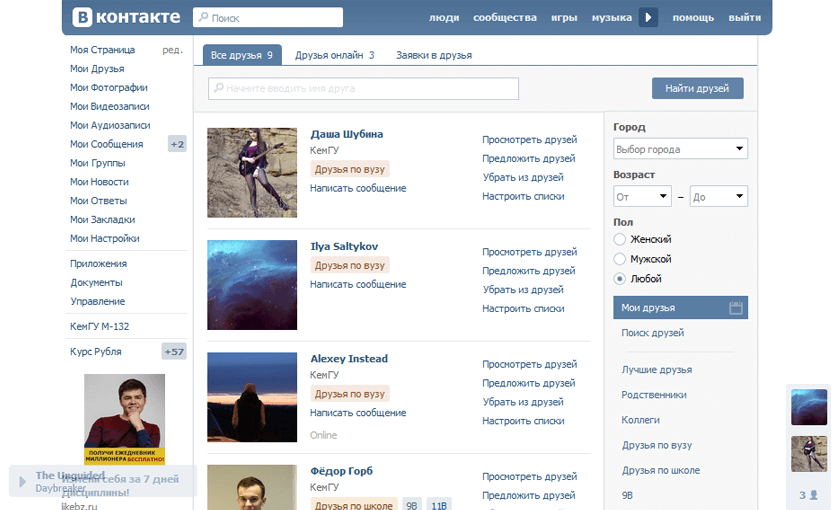This screenshot has width=840, height=510.
Task: Open the +57 Курс Рубля counter badge
Action: 174,351
